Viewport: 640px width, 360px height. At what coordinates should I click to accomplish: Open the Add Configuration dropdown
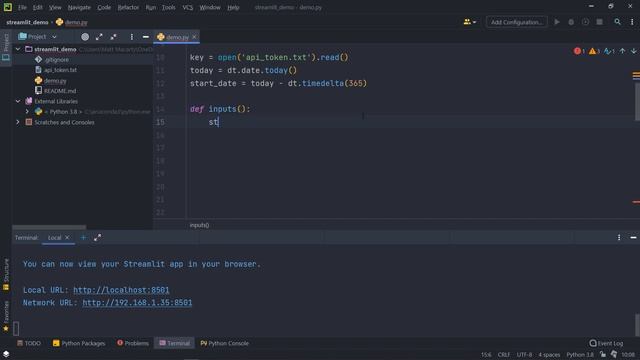(516, 22)
